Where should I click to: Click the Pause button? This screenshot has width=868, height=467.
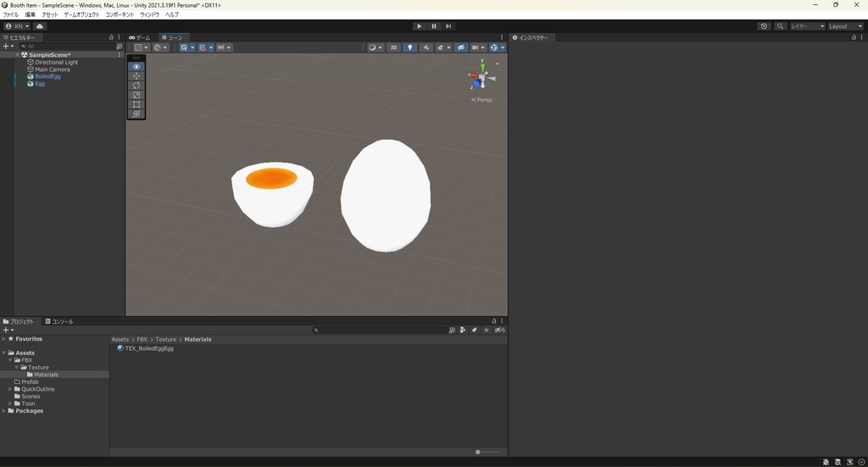(434, 26)
